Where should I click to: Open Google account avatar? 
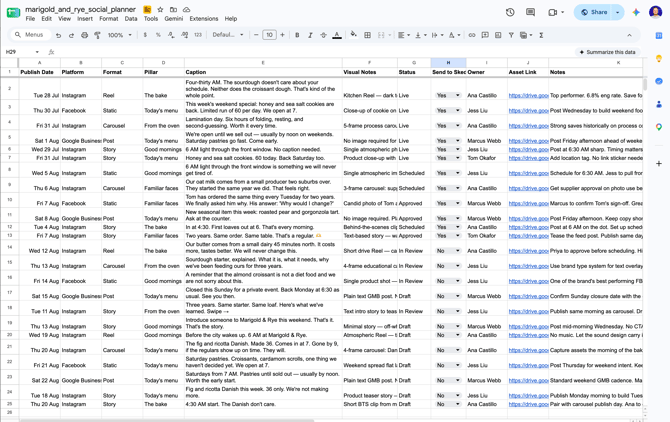[x=655, y=12]
